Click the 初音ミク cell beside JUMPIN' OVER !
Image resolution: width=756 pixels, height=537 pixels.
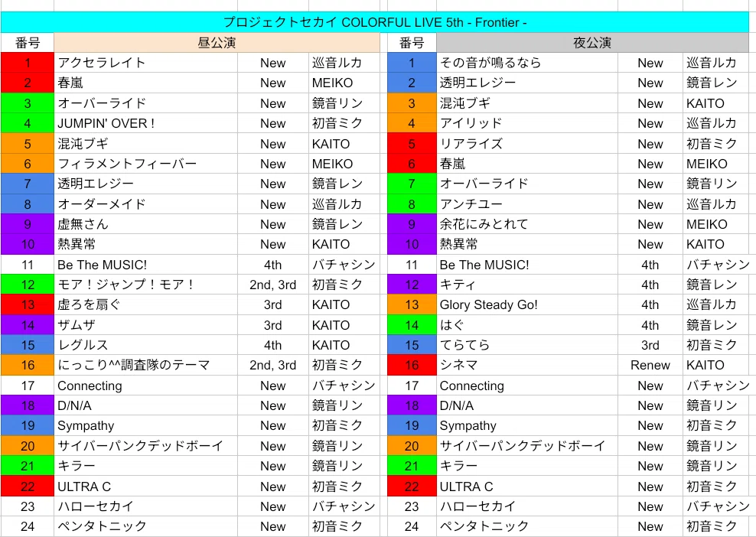click(x=344, y=123)
